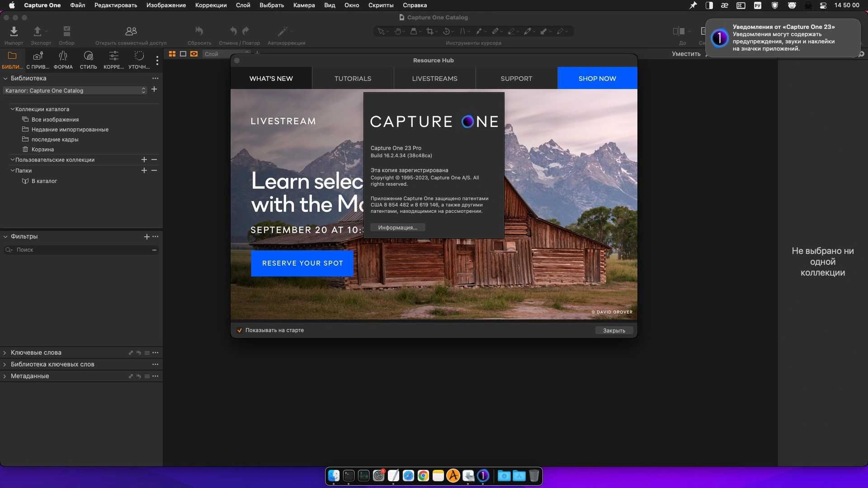Open the Catalog selection dropdown
868x488 pixels.
[75, 91]
